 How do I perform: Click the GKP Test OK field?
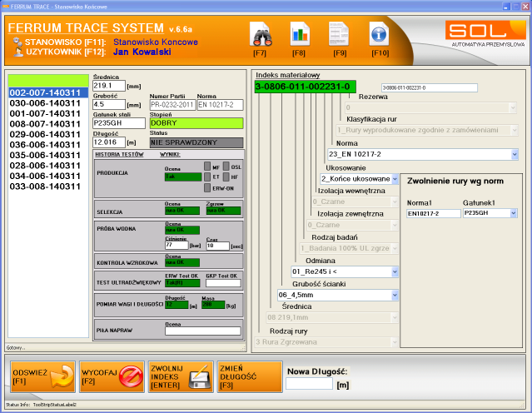click(x=223, y=283)
